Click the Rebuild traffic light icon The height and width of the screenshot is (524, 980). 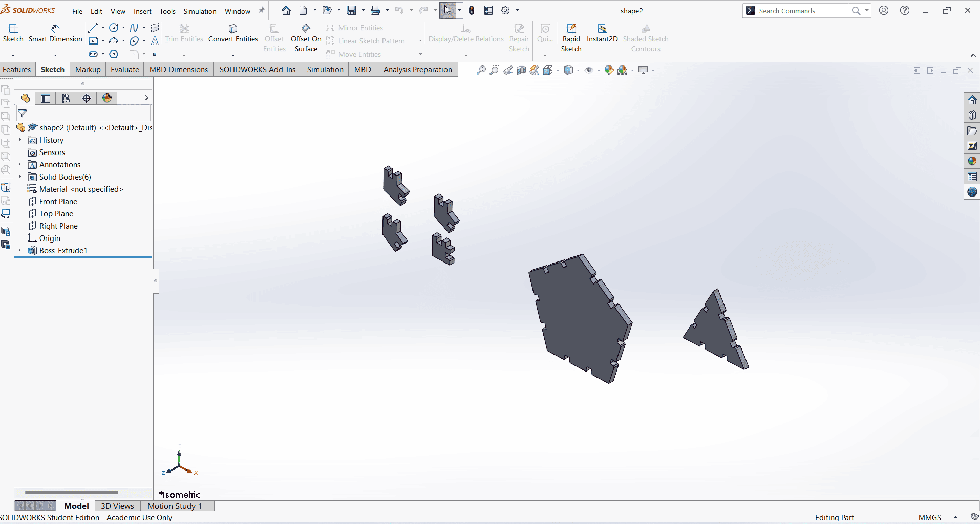(x=472, y=10)
